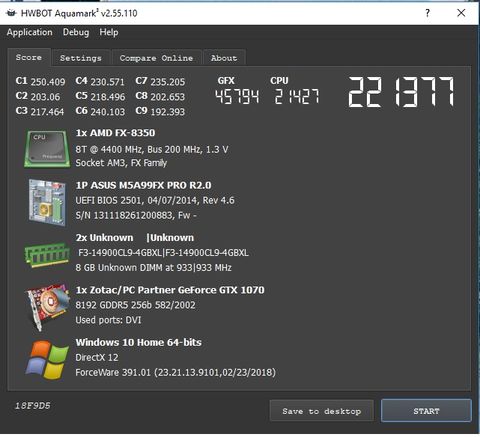
Task: Click the C4 value 230.571
Action: [108, 82]
